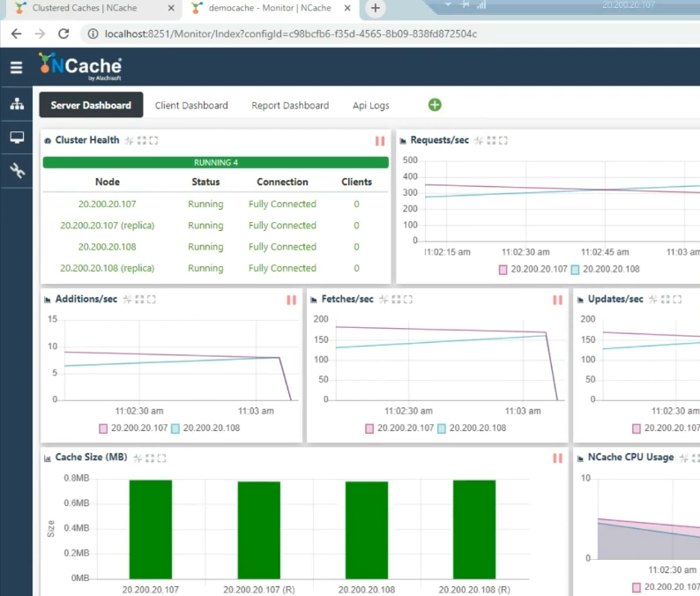The width and height of the screenshot is (700, 596).
Task: Click the dashed-square maximize icon on Updates/sec
Action: 666,300
